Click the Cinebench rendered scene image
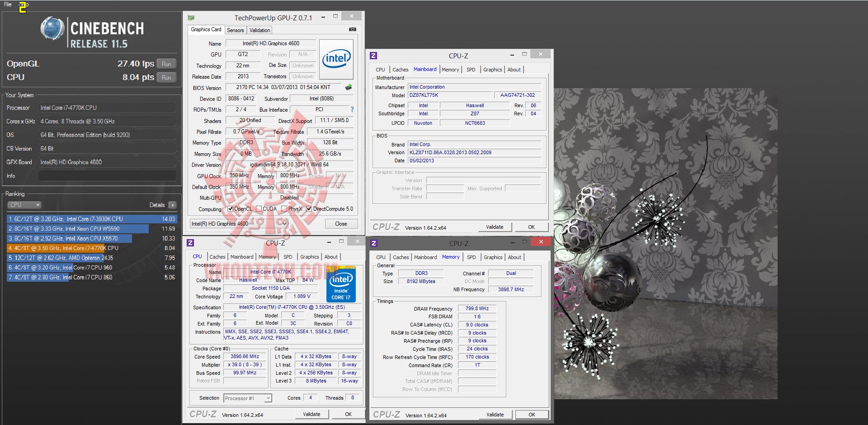The image size is (868, 425). coord(665,243)
